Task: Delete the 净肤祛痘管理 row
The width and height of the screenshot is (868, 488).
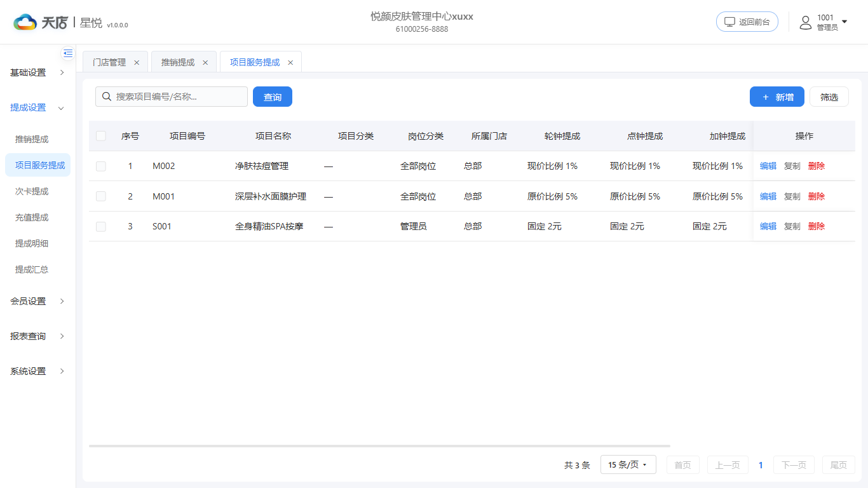Action: click(817, 166)
